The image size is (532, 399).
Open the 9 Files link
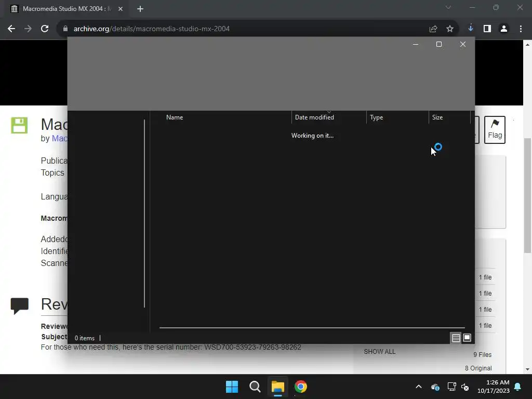tap(483, 355)
